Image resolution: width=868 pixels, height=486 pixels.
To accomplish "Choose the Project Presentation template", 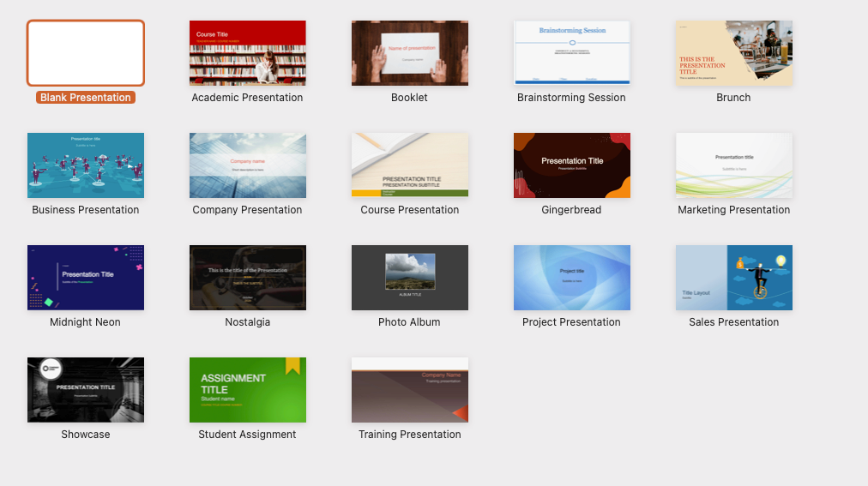I will 571,278.
